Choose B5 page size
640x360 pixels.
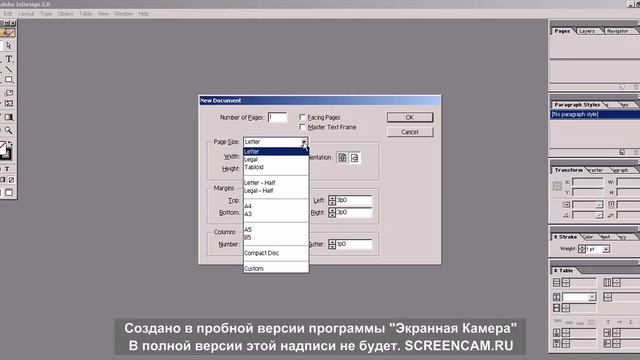tap(276, 238)
